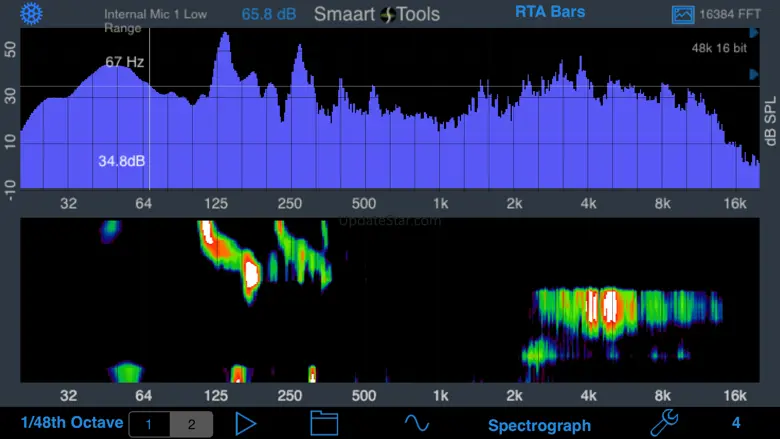Image resolution: width=780 pixels, height=439 pixels.
Task: Tap the Smaart Tools logo title
Action: click(377, 14)
